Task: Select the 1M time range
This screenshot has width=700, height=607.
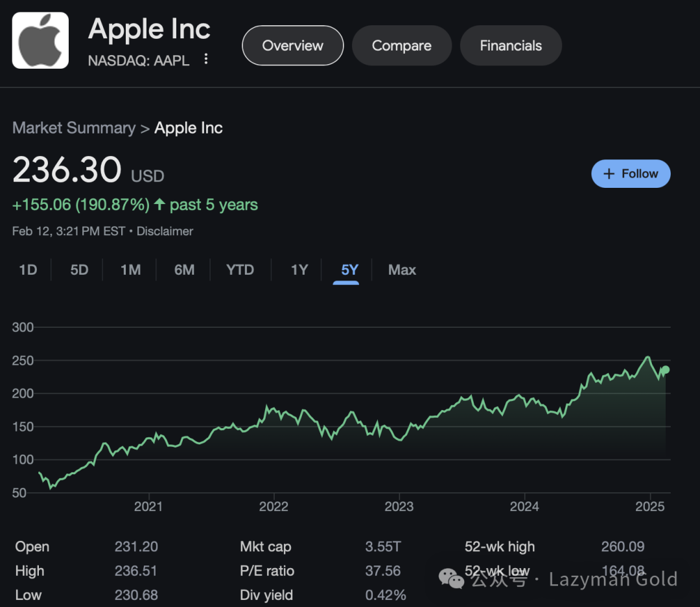Action: [131, 270]
